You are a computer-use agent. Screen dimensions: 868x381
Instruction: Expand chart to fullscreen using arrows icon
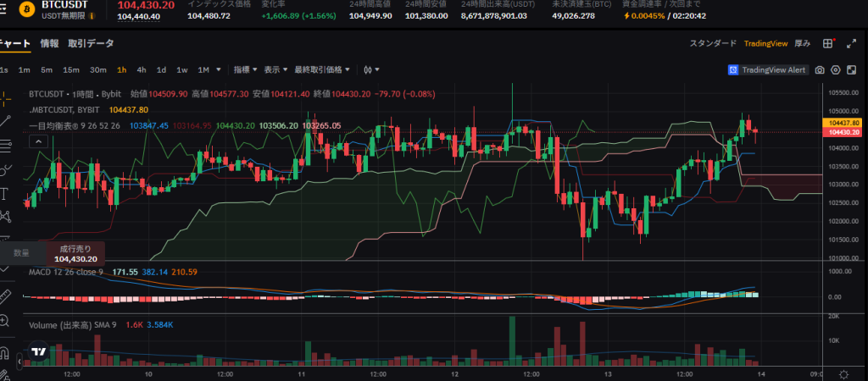(850, 43)
